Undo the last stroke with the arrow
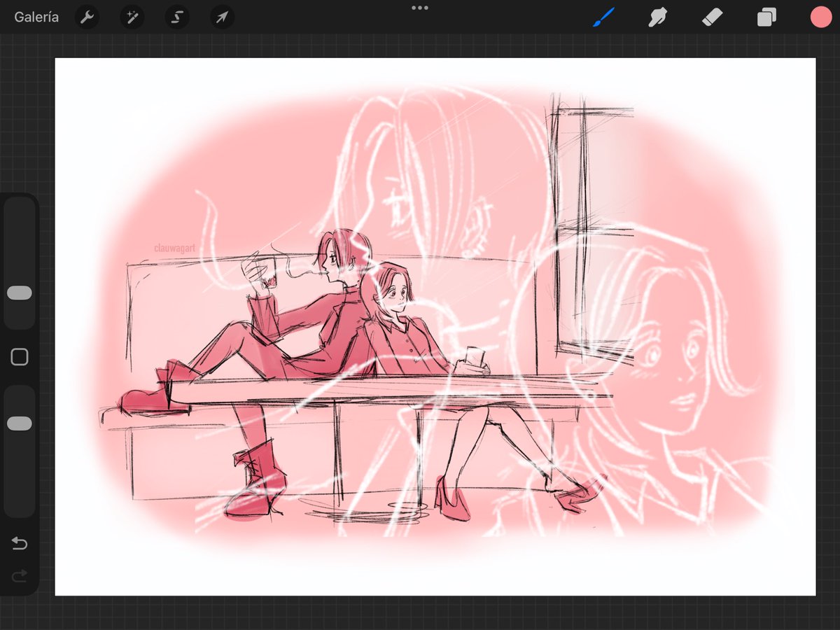840x630 pixels. tap(20, 544)
